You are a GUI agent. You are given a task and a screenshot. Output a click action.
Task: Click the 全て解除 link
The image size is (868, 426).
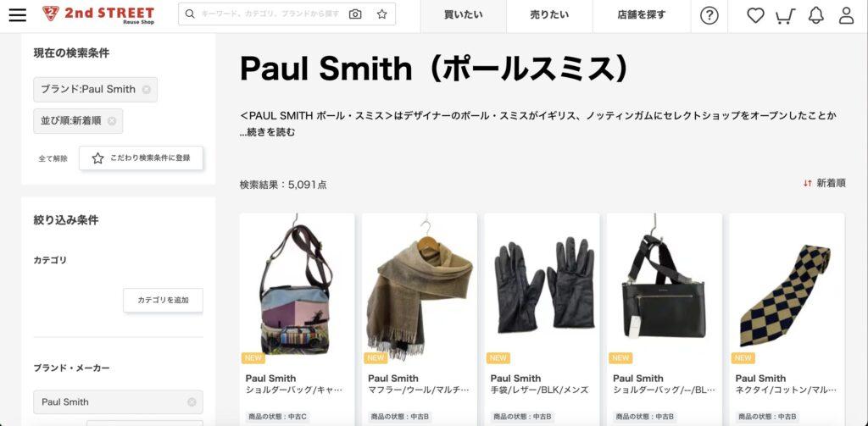(53, 158)
